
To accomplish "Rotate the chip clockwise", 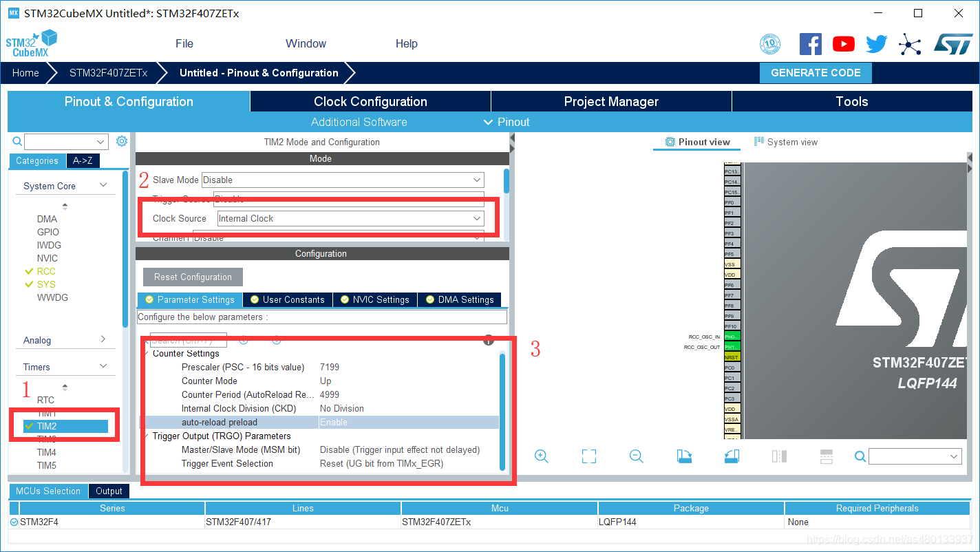I will click(x=684, y=456).
